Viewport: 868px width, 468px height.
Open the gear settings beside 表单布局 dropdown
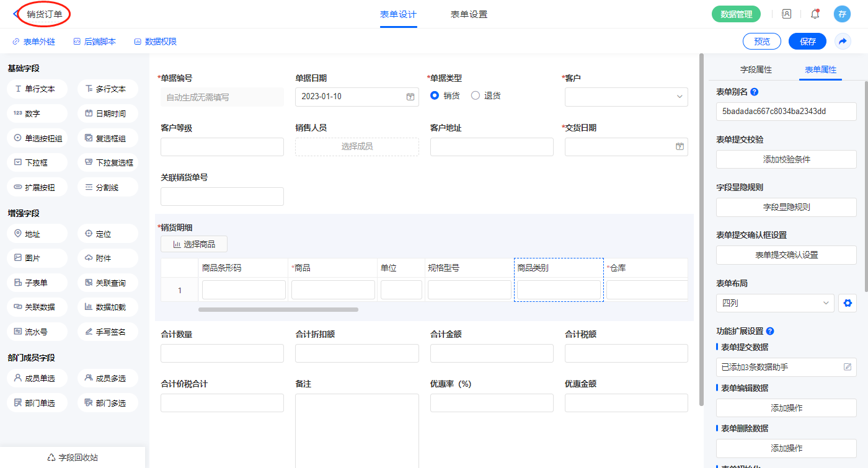pyautogui.click(x=848, y=303)
